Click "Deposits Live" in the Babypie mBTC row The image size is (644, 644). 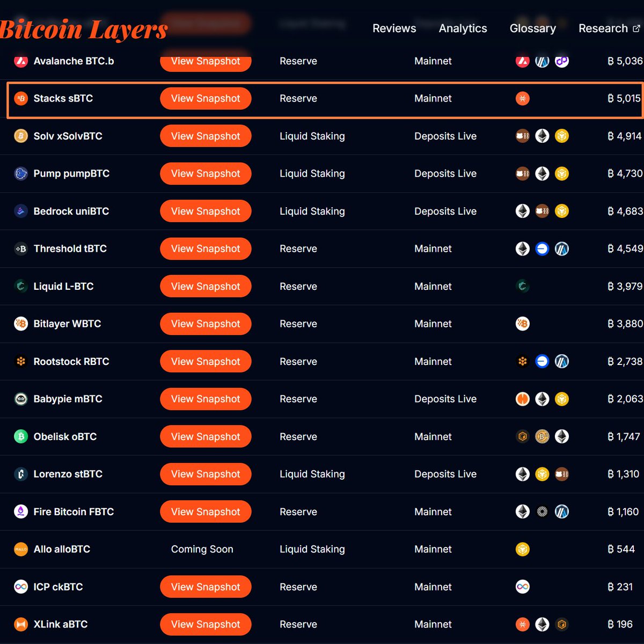445,399
